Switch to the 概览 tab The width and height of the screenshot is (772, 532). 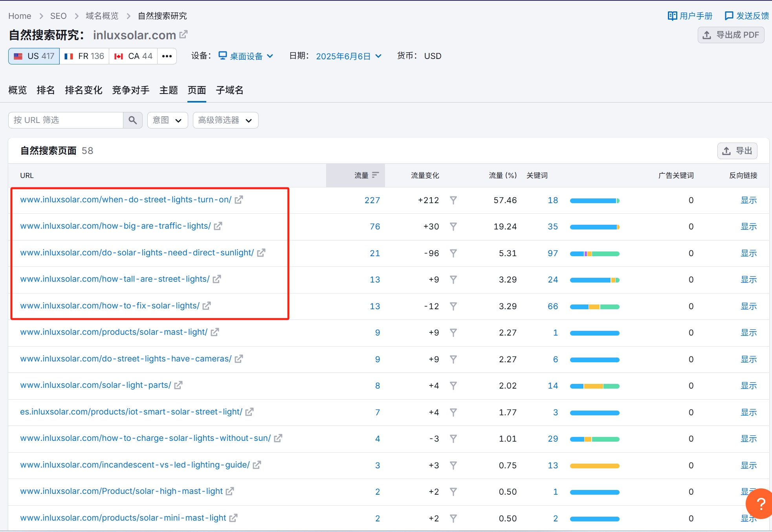pos(18,90)
